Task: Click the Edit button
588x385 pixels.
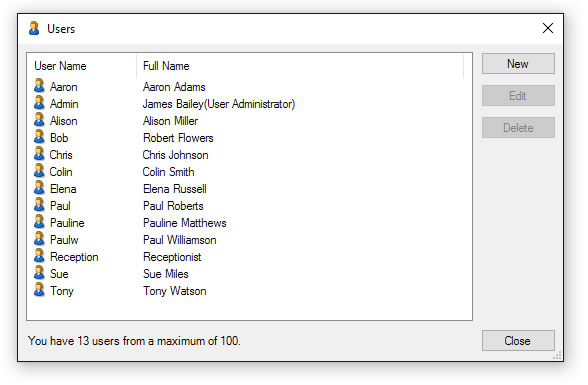Action: pos(518,96)
